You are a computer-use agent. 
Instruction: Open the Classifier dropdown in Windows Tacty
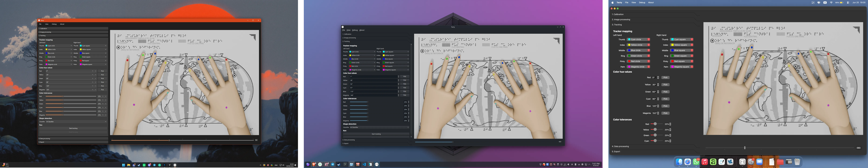(x=76, y=122)
